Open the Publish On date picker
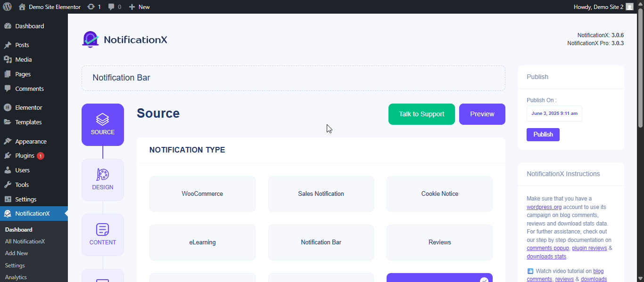Screen dimensions: 644x282 point(554,113)
